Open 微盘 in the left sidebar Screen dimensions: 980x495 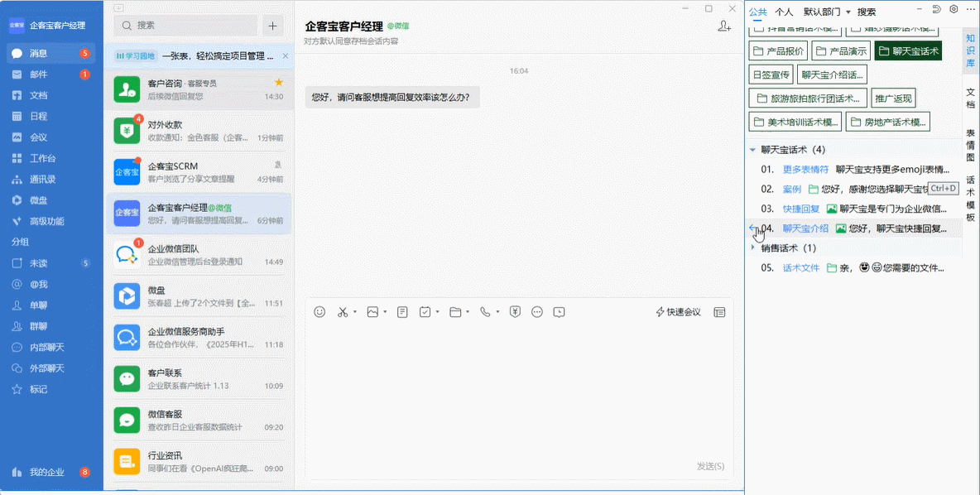[51, 200]
